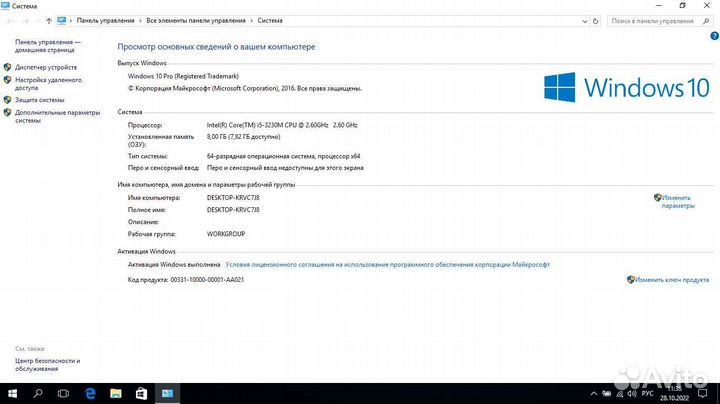Open Защита системы link
Viewport: 720px width, 404px height.
39,100
